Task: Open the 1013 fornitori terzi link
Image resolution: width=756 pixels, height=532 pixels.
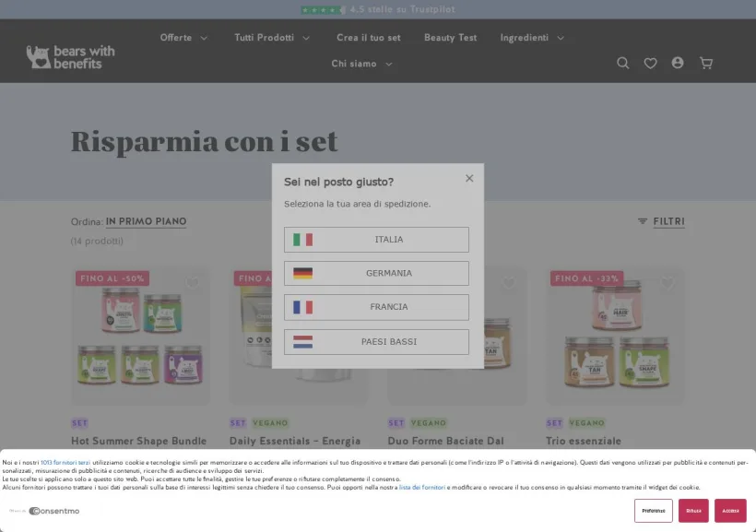Action: click(x=65, y=463)
